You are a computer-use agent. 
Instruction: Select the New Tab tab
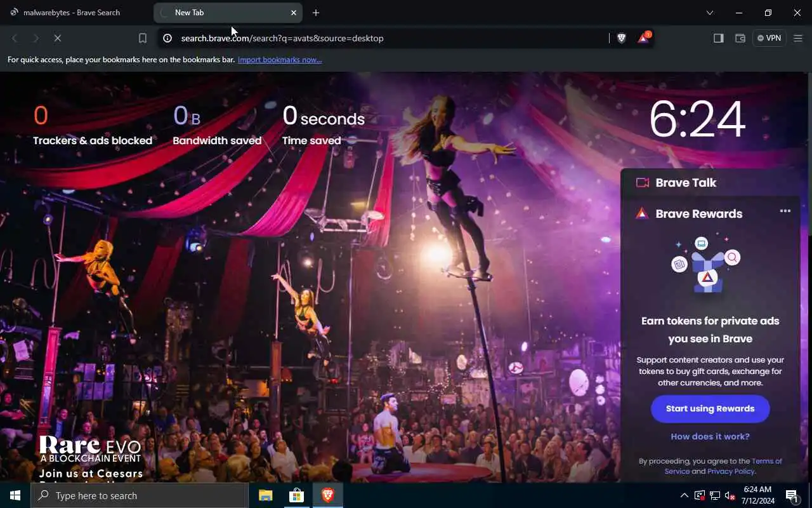pos(228,13)
